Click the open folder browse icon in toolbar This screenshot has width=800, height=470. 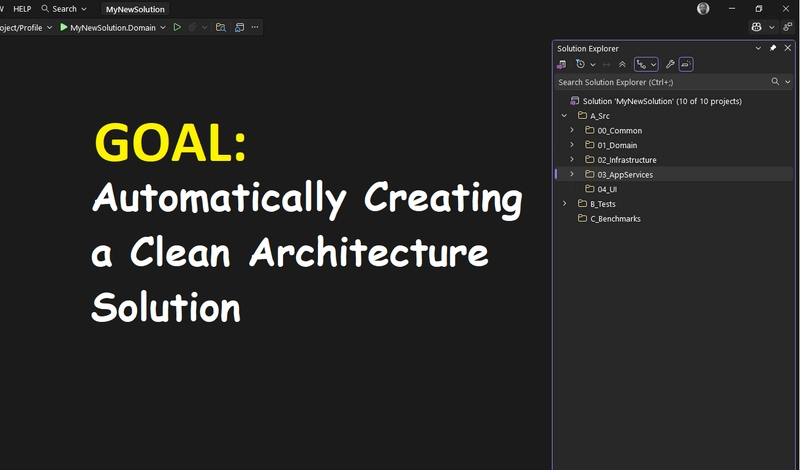point(221,28)
